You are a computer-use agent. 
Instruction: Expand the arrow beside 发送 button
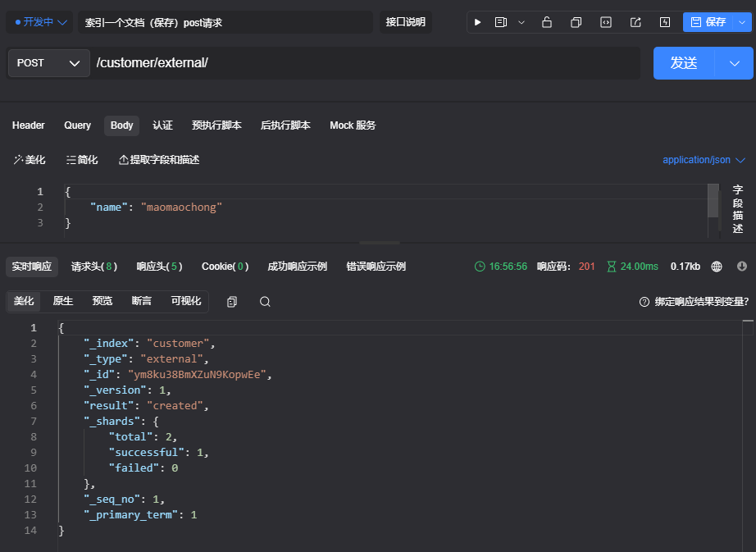point(735,63)
